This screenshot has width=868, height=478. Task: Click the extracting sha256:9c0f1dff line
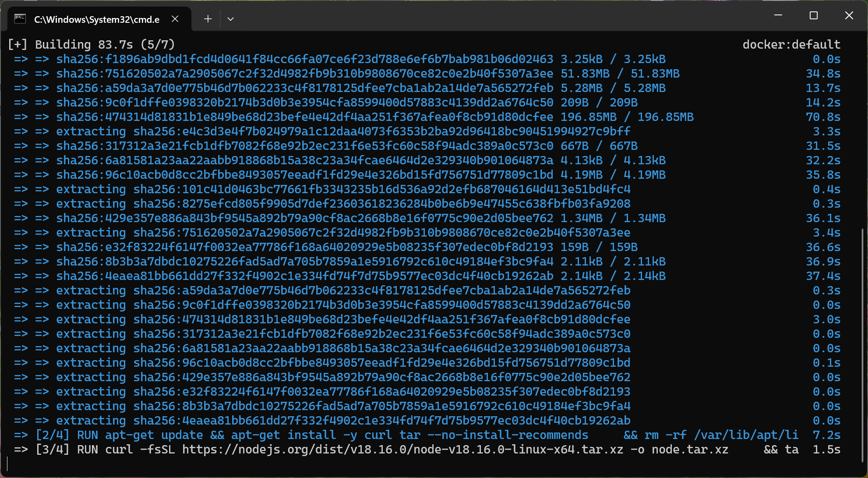427,305
